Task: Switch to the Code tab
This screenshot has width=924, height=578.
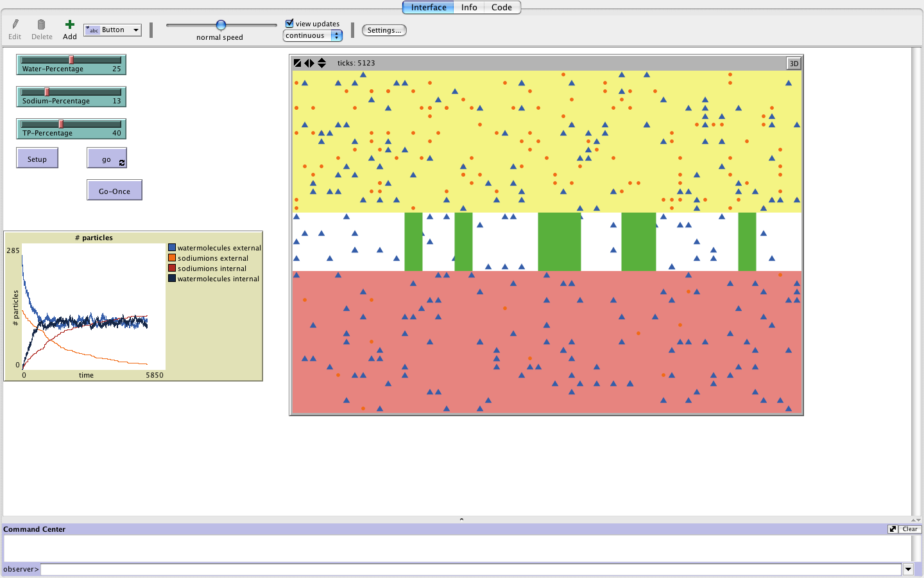Action: (x=501, y=8)
